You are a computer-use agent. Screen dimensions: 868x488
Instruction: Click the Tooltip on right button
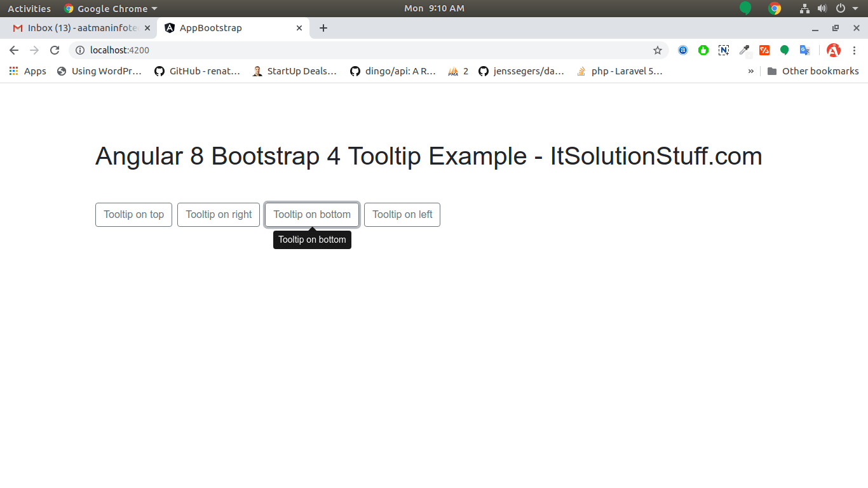pos(219,215)
